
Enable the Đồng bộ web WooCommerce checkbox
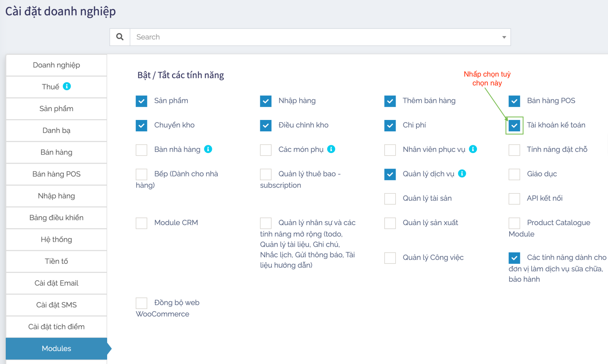(141, 303)
